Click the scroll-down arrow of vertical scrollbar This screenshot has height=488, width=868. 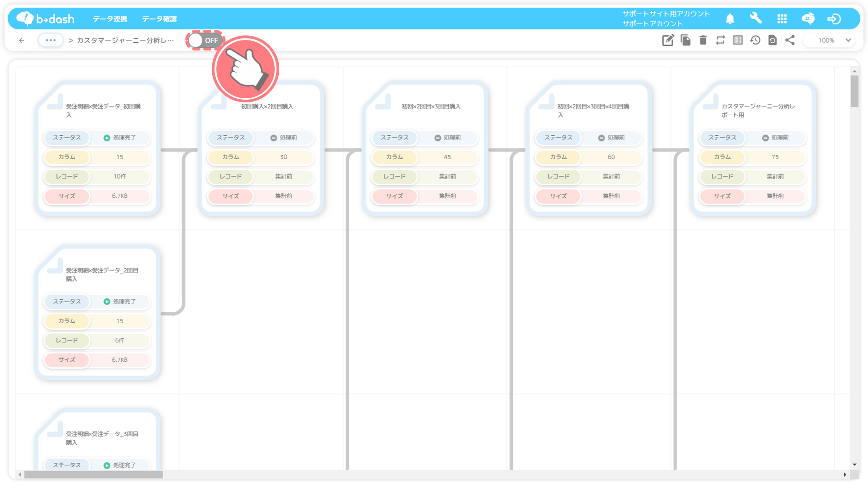pyautogui.click(x=854, y=465)
